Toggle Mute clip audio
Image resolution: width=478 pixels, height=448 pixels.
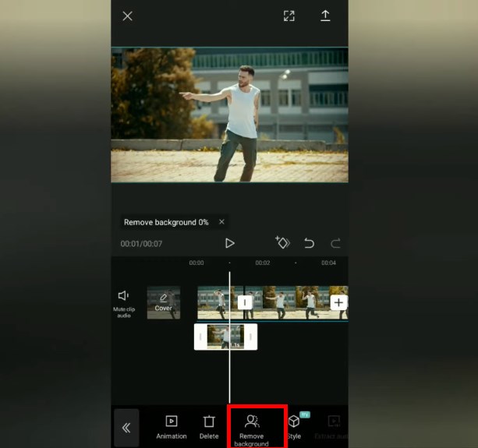124,304
